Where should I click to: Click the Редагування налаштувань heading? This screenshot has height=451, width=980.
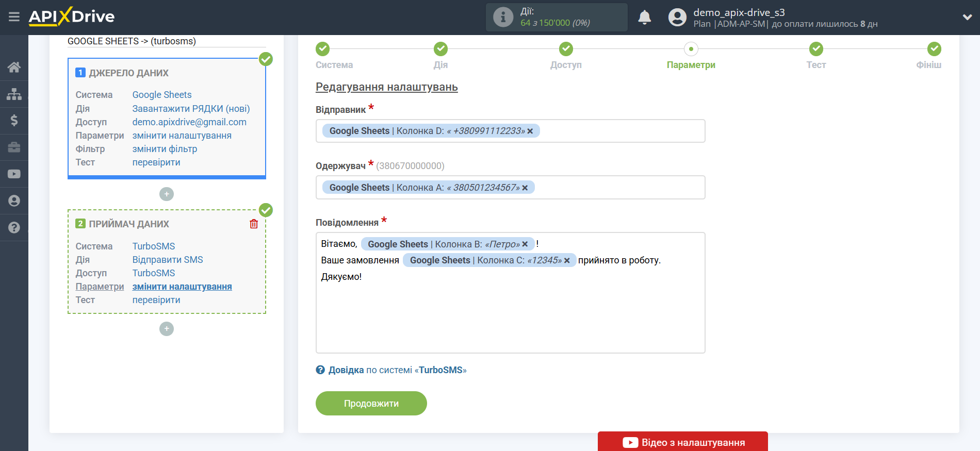coord(387,87)
